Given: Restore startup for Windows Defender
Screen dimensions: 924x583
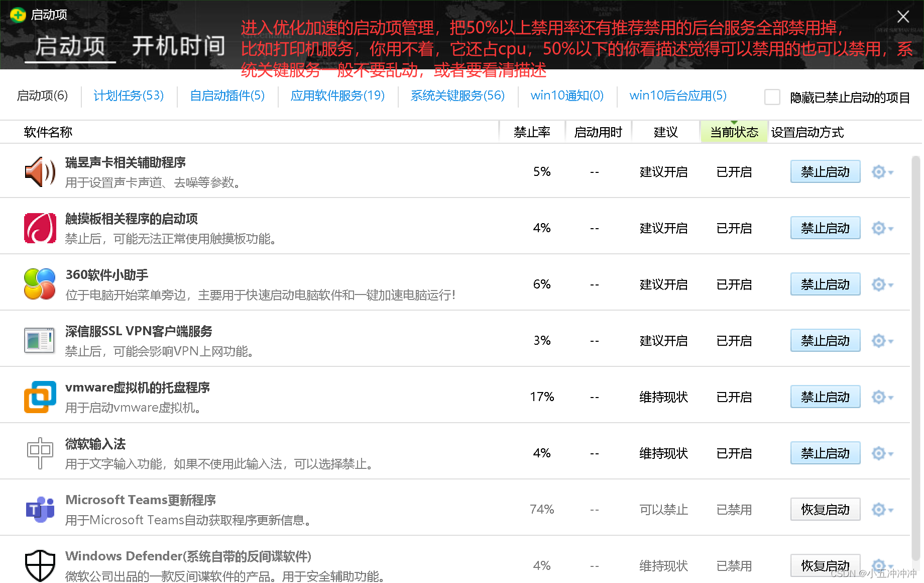Looking at the screenshot, I should (825, 566).
